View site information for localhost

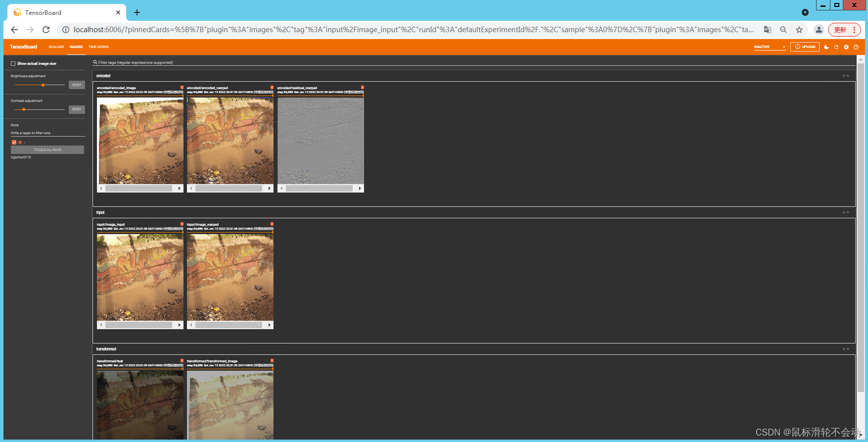point(65,30)
